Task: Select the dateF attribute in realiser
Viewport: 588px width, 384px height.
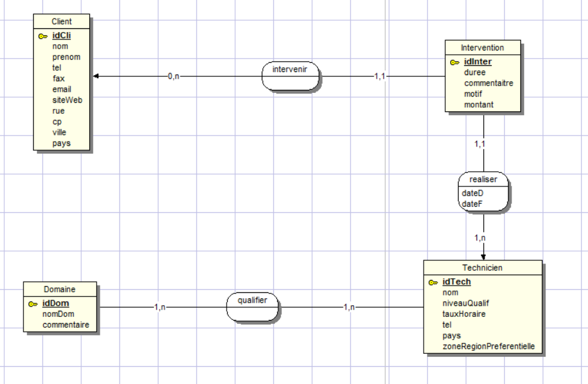Action: [x=472, y=203]
